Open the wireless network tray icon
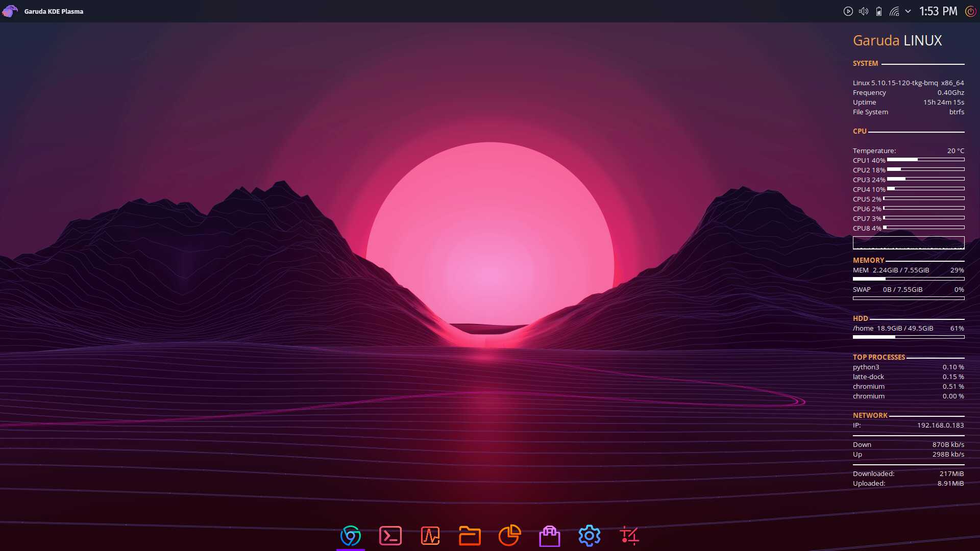This screenshot has height=551, width=980. pos(894,11)
